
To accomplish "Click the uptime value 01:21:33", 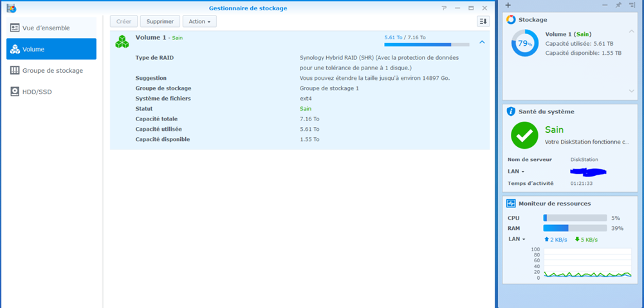I will pyautogui.click(x=582, y=184).
